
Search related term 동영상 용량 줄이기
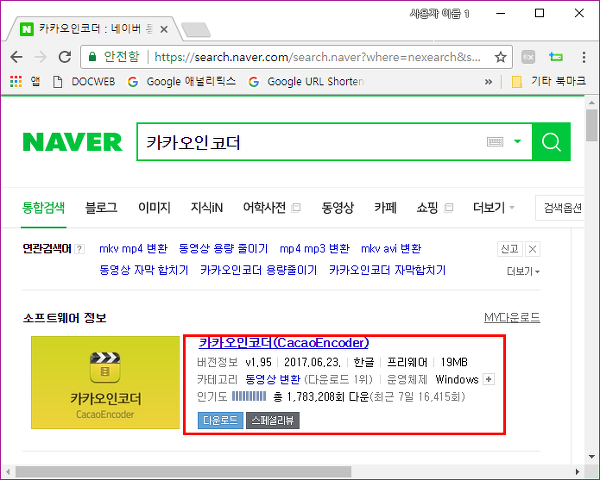(223, 249)
